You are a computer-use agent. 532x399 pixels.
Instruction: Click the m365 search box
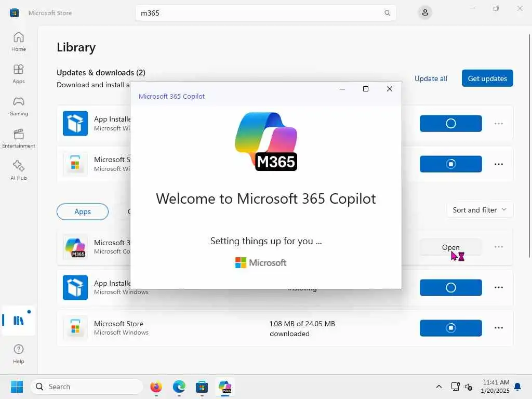point(265,13)
